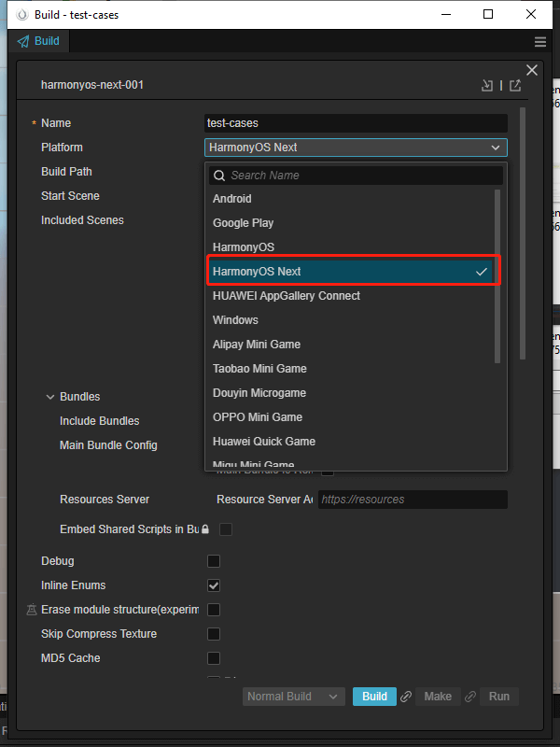Select Google Play platform option

(x=352, y=223)
